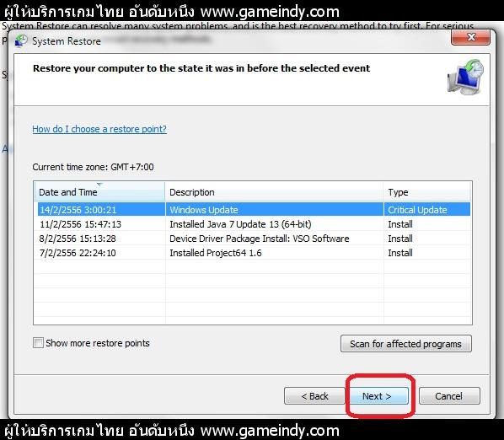Click the Install type of VSO Software row
The height and width of the screenshot is (440, 504).
tap(400, 239)
